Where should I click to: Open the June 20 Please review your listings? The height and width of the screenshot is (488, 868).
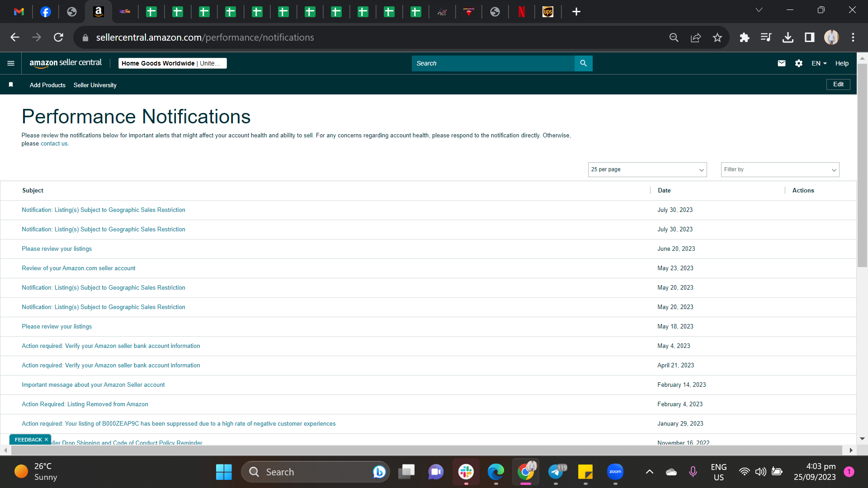[57, 249]
